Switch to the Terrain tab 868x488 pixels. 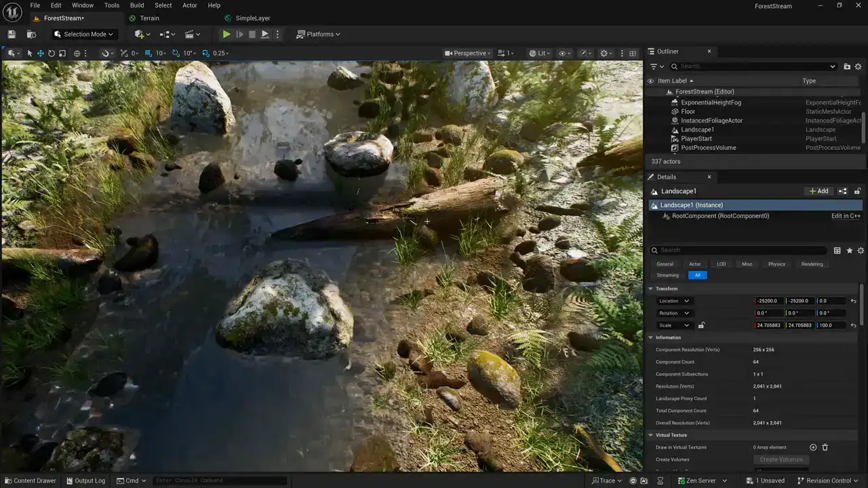click(x=149, y=18)
